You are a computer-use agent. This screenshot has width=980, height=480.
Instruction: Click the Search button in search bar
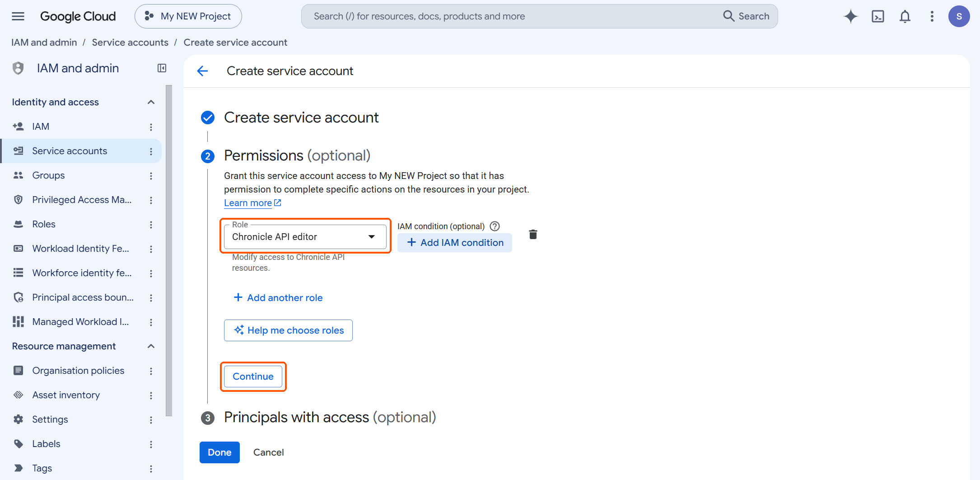tap(746, 16)
